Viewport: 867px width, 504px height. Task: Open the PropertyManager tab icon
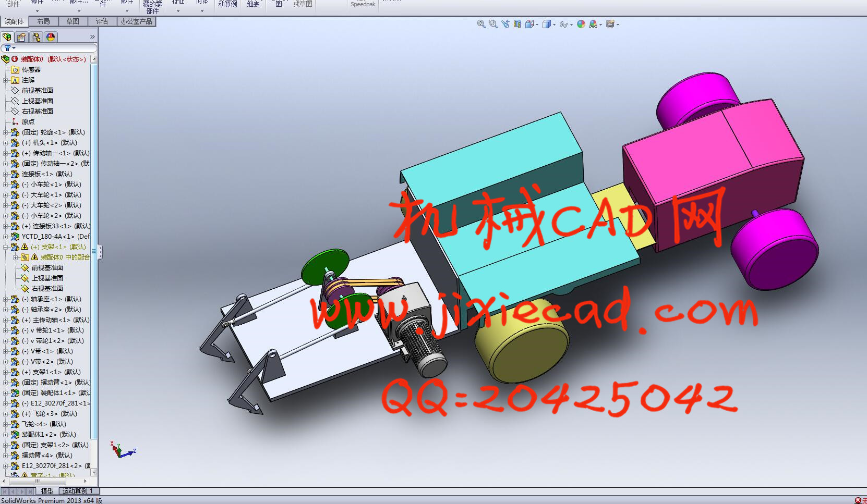tap(21, 37)
